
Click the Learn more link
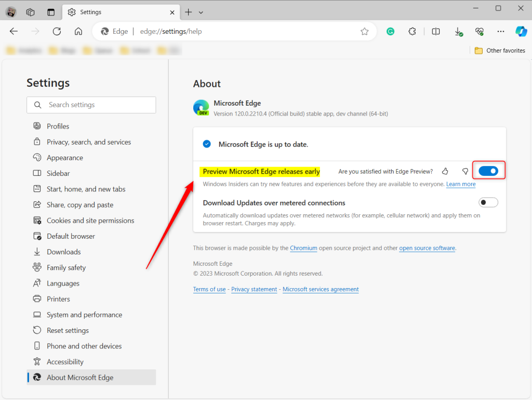pyautogui.click(x=461, y=184)
